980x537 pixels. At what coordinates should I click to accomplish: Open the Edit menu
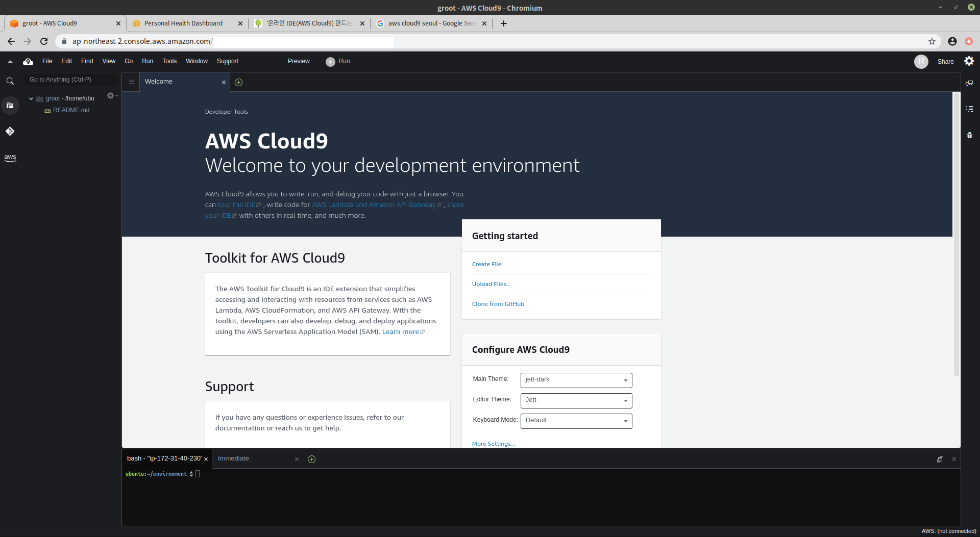click(66, 61)
